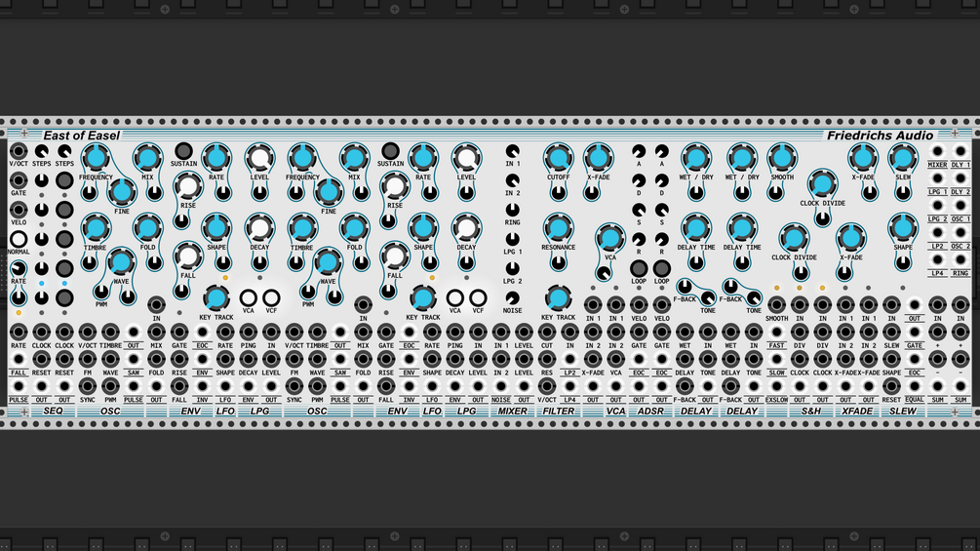This screenshot has height=551, width=980.
Task: Click the XFADE section label
Action: (857, 412)
